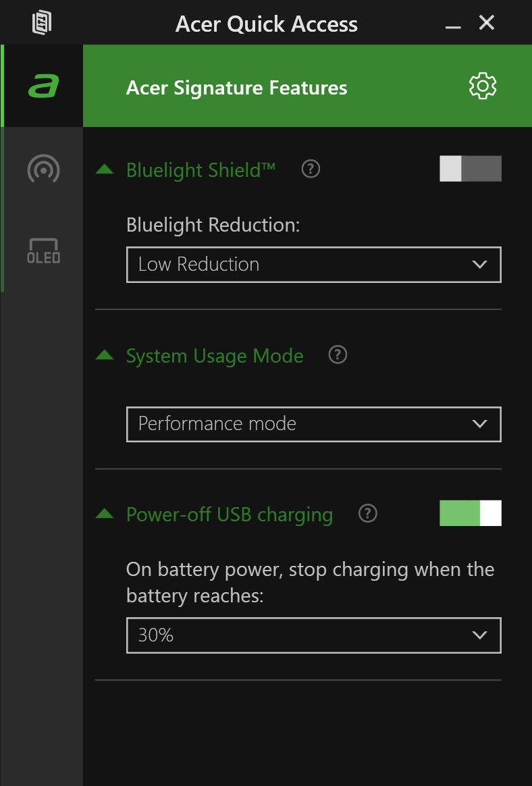
Task: Open the OLED settings sidebar tab
Action: click(x=43, y=251)
